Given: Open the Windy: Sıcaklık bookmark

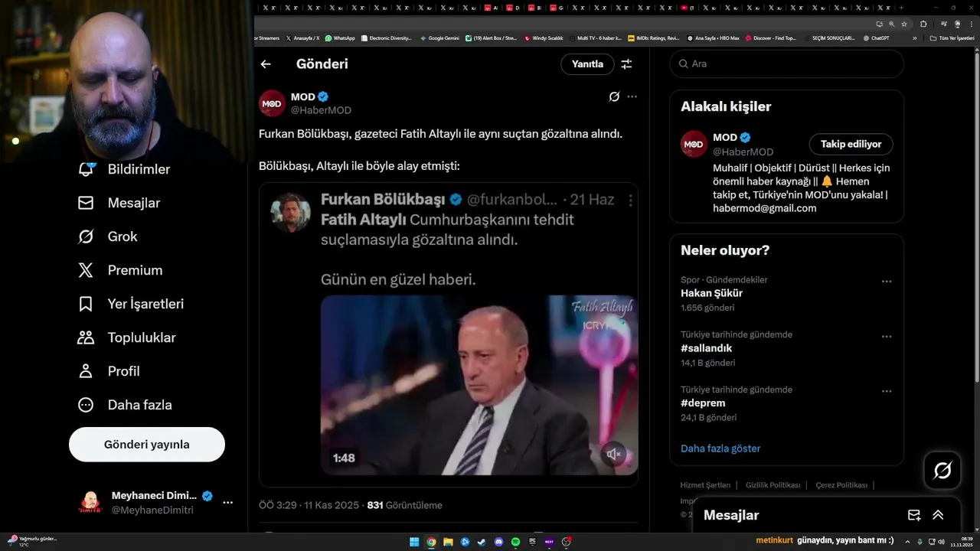Looking at the screenshot, I should 544,37.
